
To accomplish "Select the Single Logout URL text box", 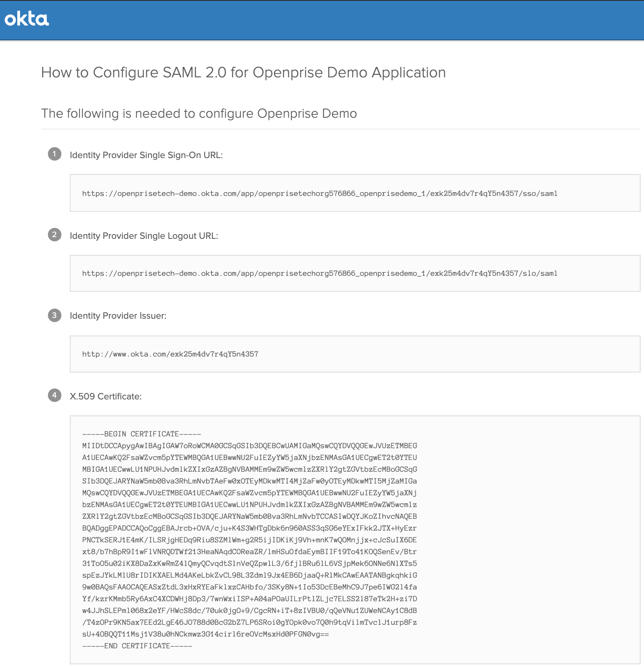I will point(355,273).
